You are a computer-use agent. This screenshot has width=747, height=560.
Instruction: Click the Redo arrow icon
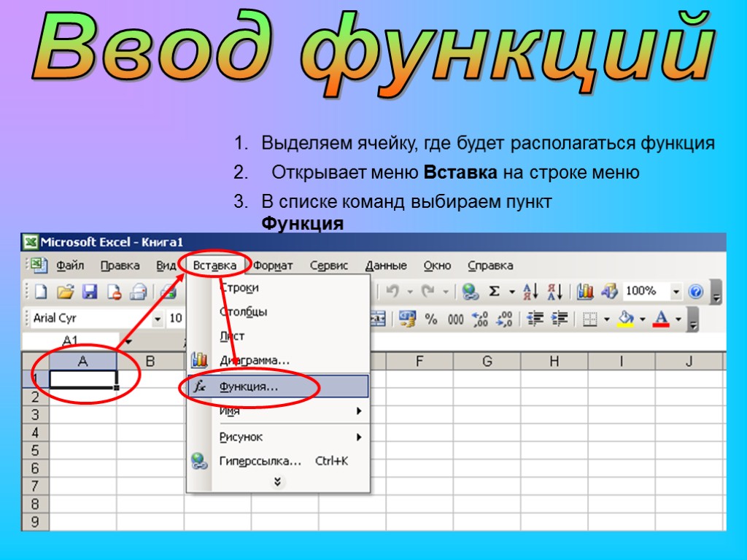428,290
